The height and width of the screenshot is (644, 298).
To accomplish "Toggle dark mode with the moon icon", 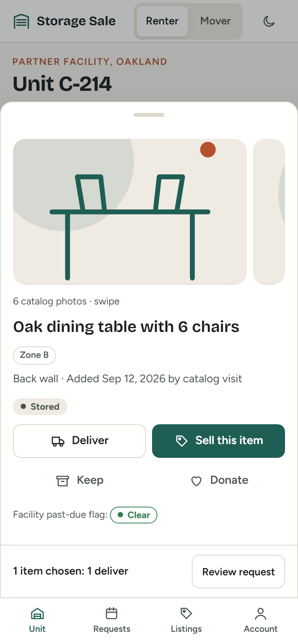I will [269, 21].
